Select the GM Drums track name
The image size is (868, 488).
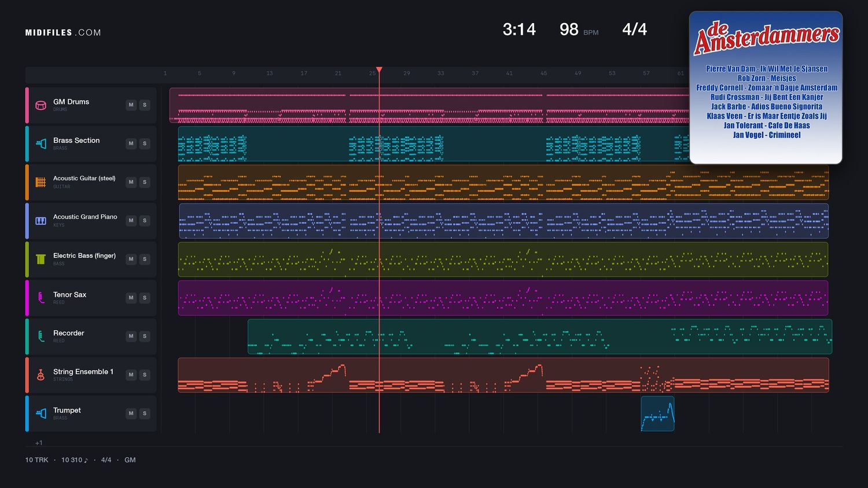tap(71, 102)
